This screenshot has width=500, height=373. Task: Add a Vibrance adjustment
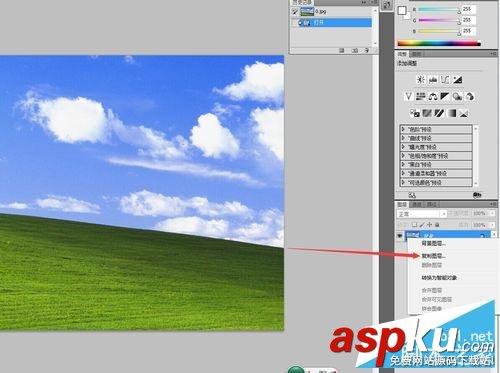tap(409, 96)
